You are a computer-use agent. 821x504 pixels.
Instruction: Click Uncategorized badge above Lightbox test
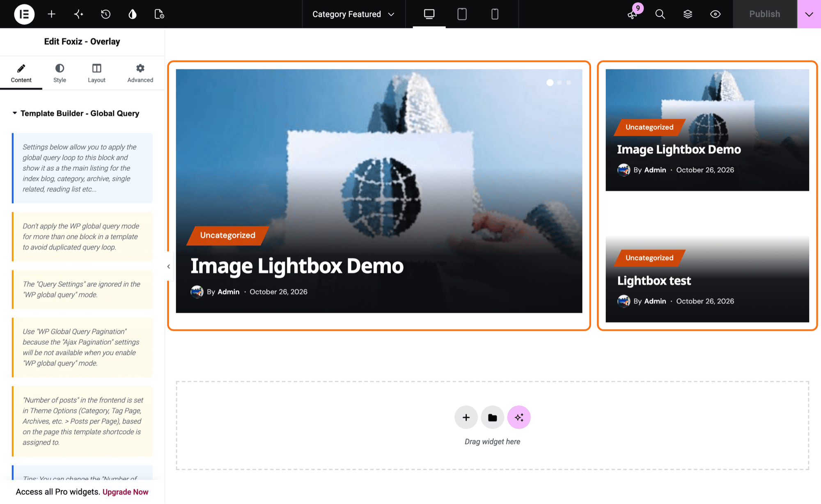point(649,258)
